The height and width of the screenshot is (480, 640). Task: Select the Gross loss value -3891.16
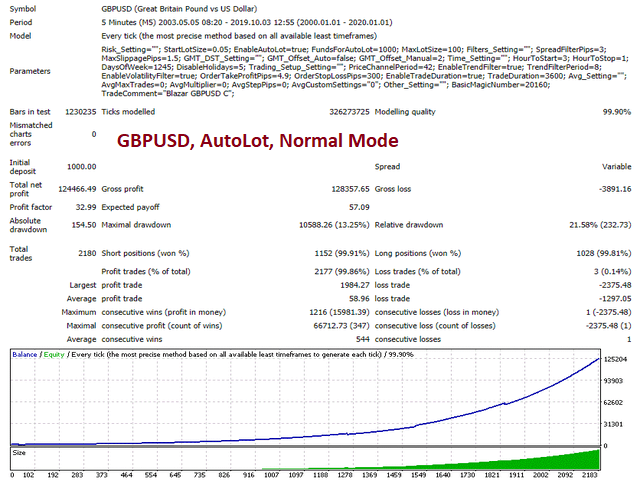pos(612,187)
